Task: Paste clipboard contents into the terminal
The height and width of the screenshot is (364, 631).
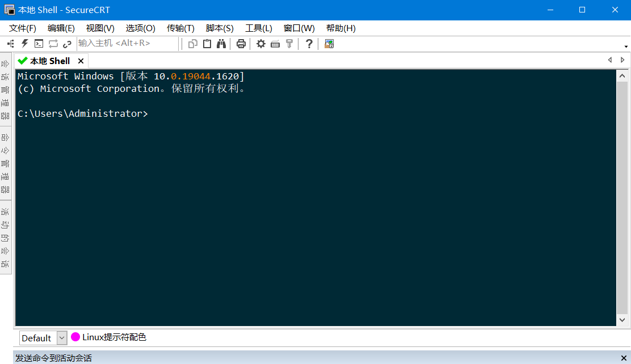Action: pyautogui.click(x=207, y=43)
